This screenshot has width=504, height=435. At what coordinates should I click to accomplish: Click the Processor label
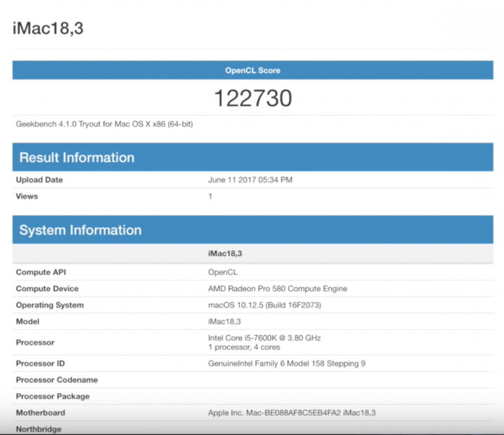coord(36,343)
